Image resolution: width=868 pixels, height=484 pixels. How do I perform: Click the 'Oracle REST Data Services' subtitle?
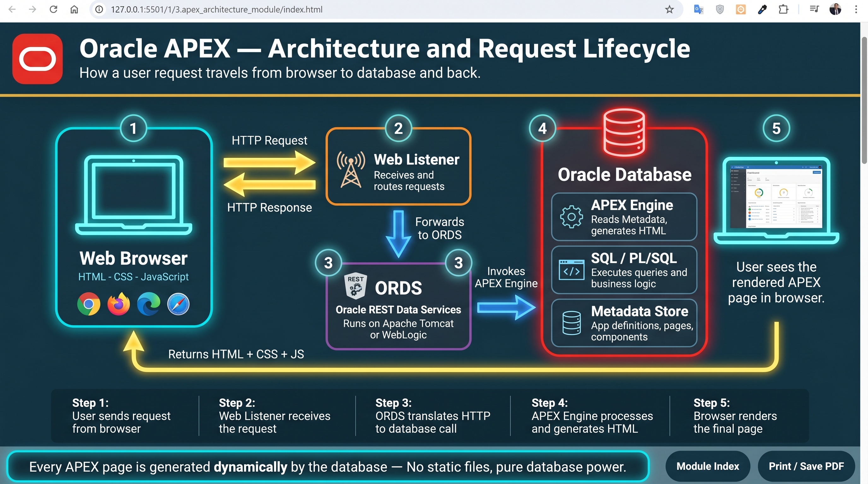398,310
